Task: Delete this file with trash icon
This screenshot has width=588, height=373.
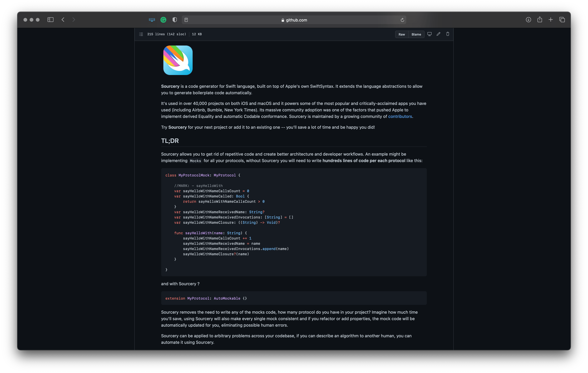Action: (x=448, y=34)
